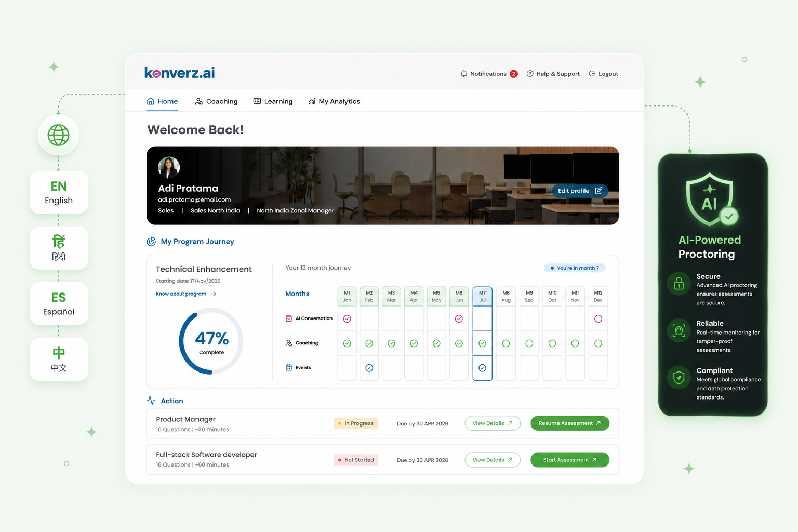The height and width of the screenshot is (532, 798).
Task: Click the red notification count badge
Action: (x=513, y=74)
